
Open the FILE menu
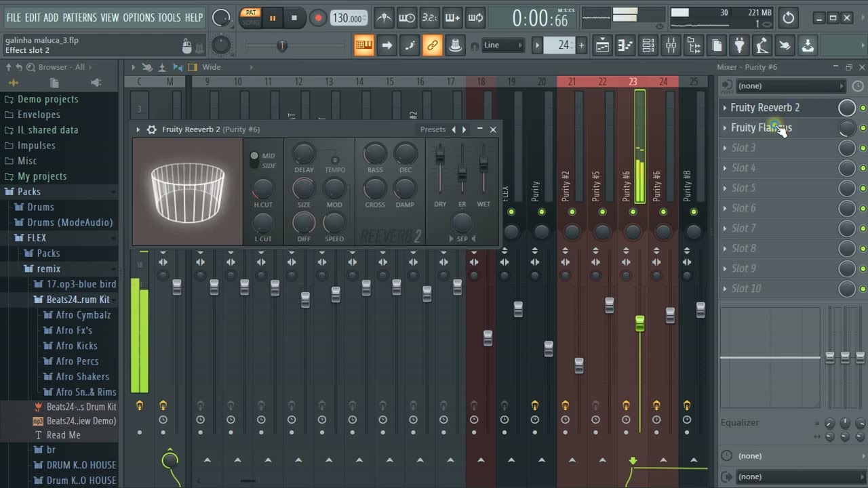14,18
